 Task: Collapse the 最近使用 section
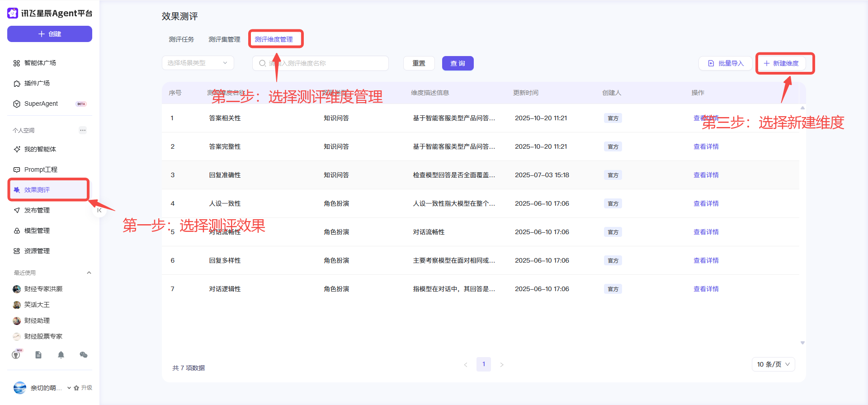click(89, 273)
